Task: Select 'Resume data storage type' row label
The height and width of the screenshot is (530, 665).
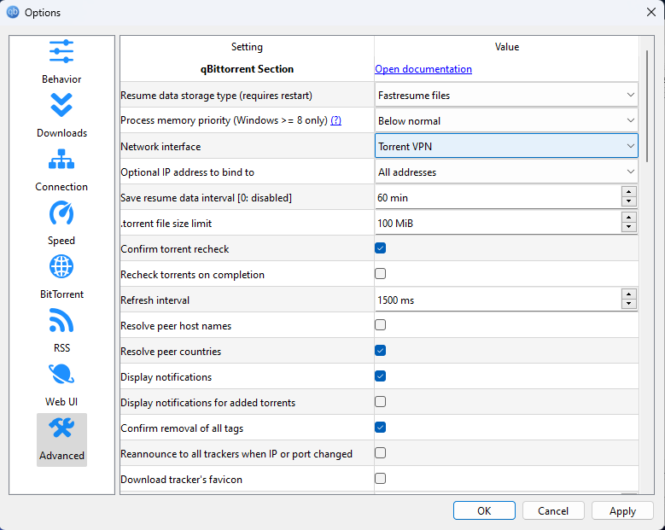Action: click(x=216, y=95)
